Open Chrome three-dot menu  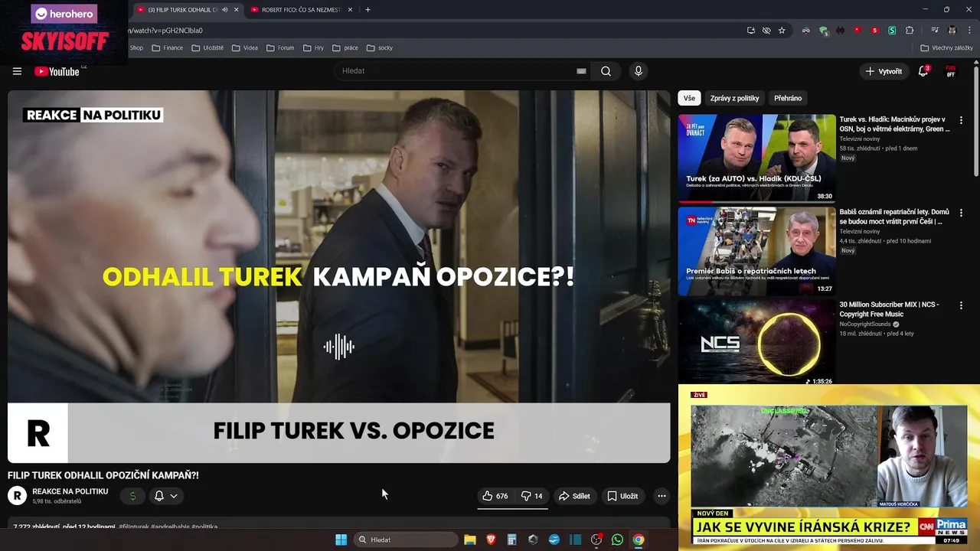969,31
